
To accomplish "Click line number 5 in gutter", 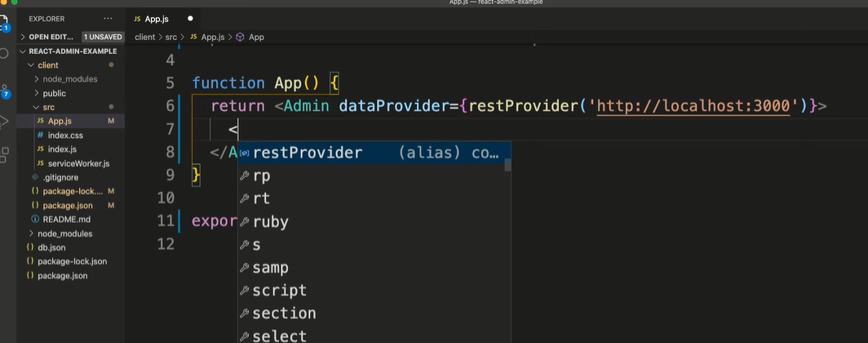I will point(170,83).
